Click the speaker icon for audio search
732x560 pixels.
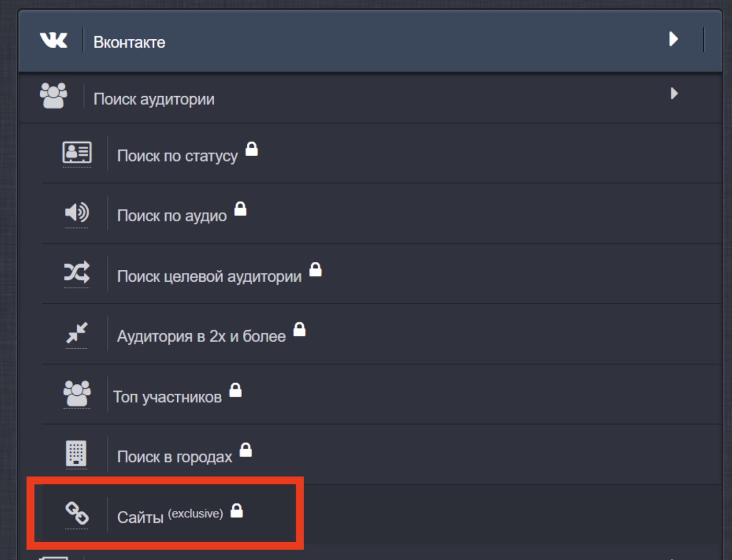pyautogui.click(x=77, y=212)
